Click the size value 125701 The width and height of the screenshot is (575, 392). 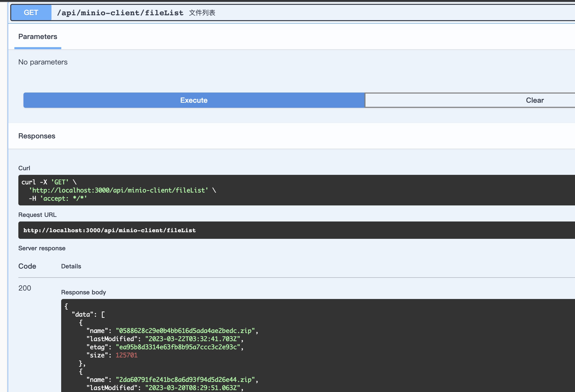click(x=127, y=355)
